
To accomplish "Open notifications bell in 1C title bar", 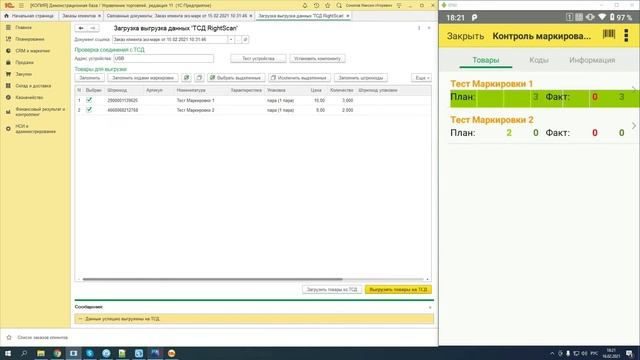I will (304, 5).
